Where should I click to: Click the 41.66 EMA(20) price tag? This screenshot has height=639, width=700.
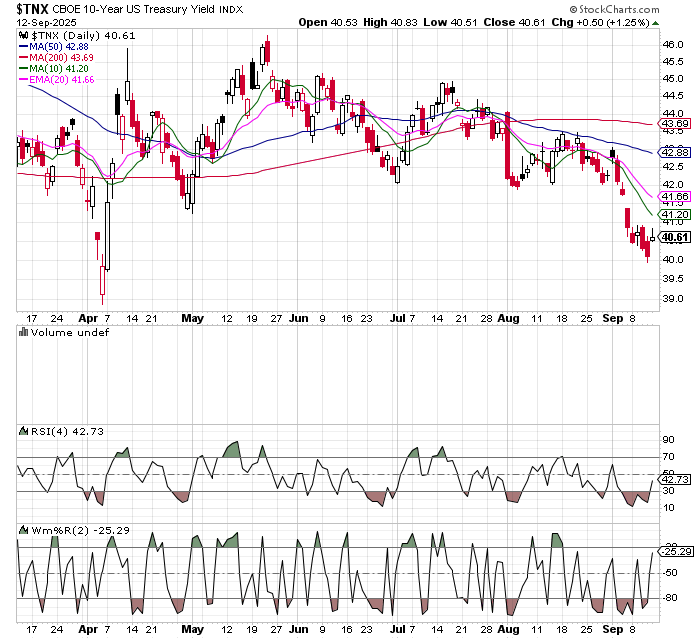coord(675,196)
